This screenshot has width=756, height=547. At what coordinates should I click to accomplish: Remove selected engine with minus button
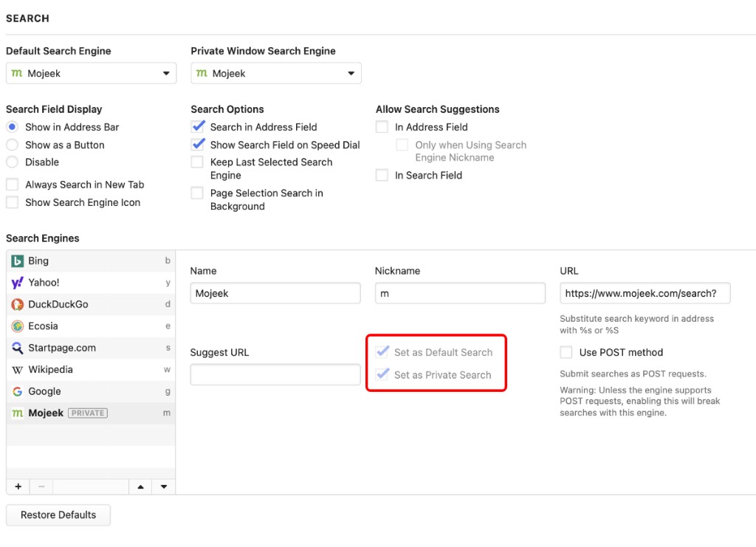click(x=41, y=486)
